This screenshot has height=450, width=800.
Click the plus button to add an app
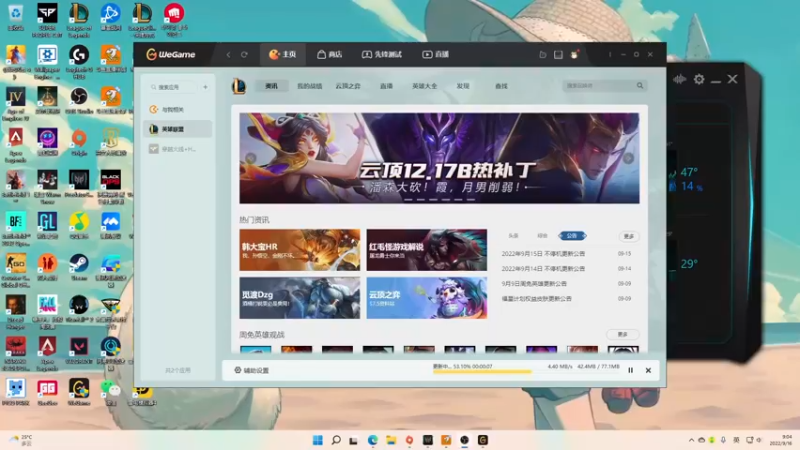205,87
